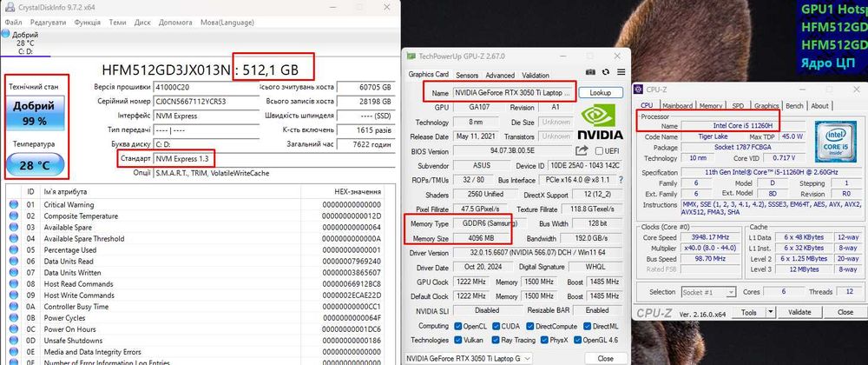
Task: Click the blue status dot for Data Units Read
Action: pyautogui.click(x=14, y=262)
